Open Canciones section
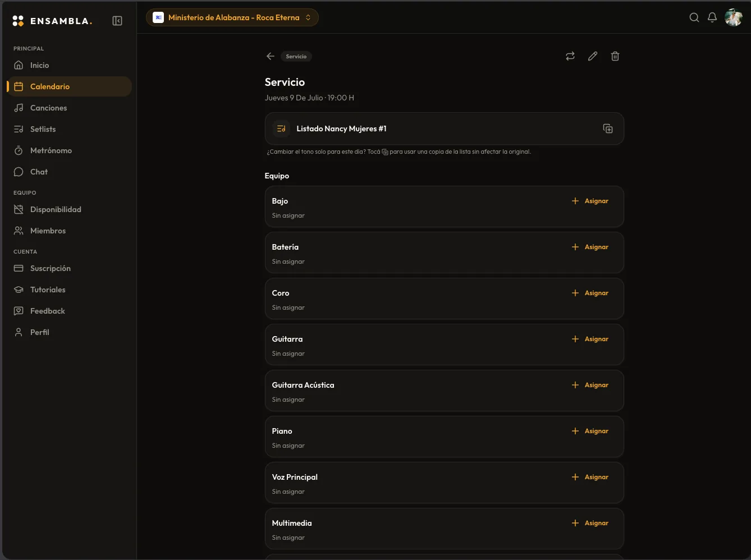 click(69, 108)
